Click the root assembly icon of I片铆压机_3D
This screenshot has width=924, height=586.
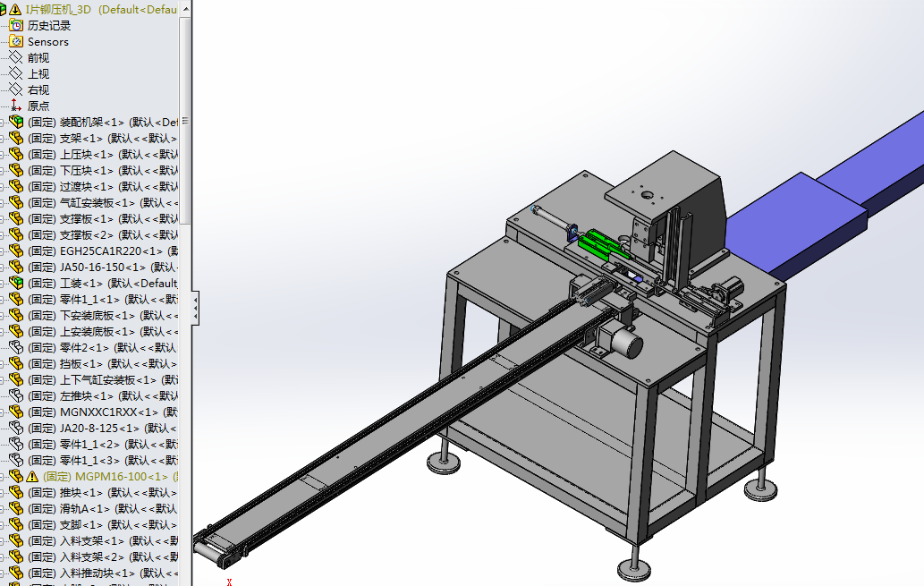pos(3,10)
